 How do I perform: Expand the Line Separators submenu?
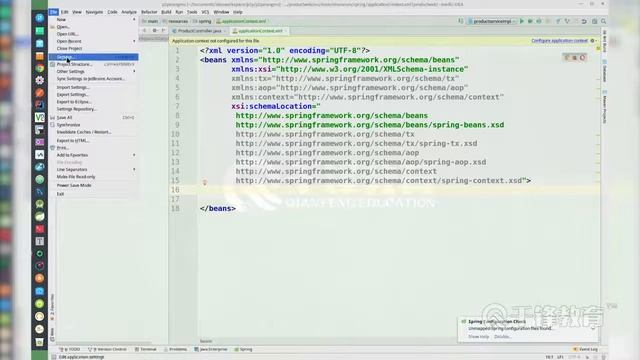click(93, 169)
